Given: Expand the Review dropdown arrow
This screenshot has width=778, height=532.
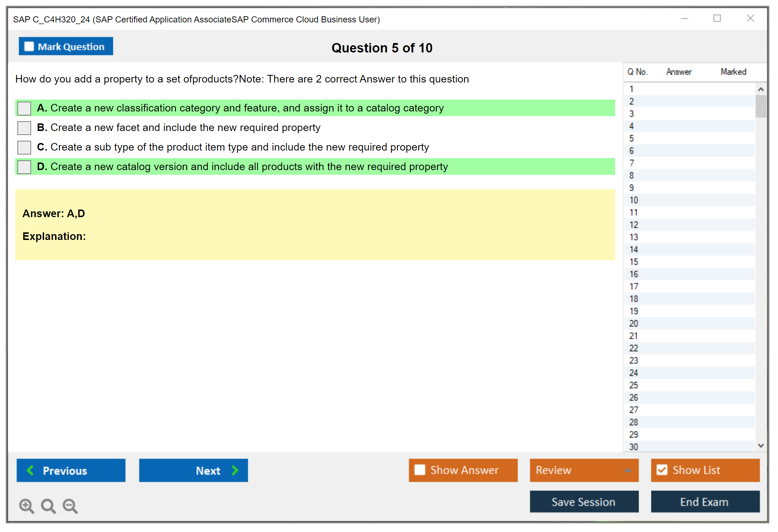Looking at the screenshot, I should (x=628, y=470).
